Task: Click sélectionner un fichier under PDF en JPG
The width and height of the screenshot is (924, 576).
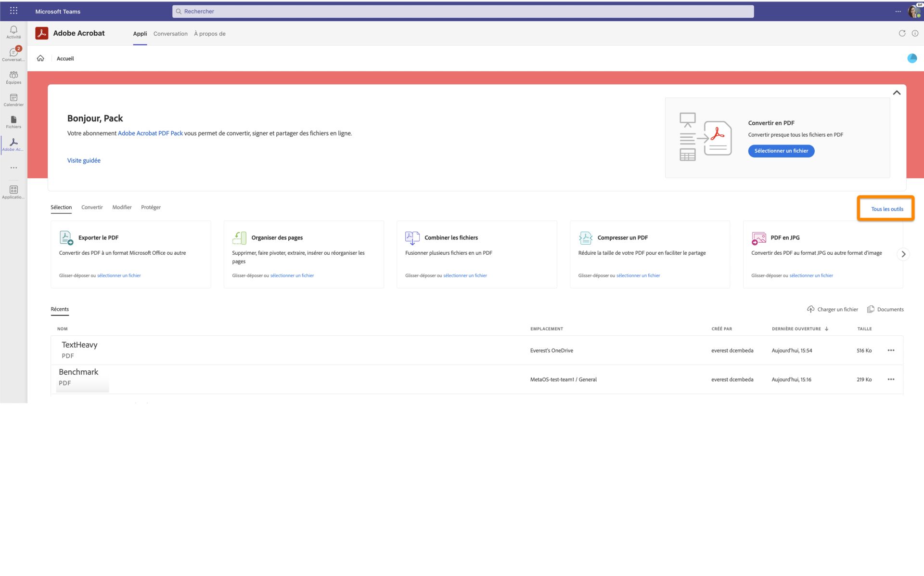Action: click(811, 275)
